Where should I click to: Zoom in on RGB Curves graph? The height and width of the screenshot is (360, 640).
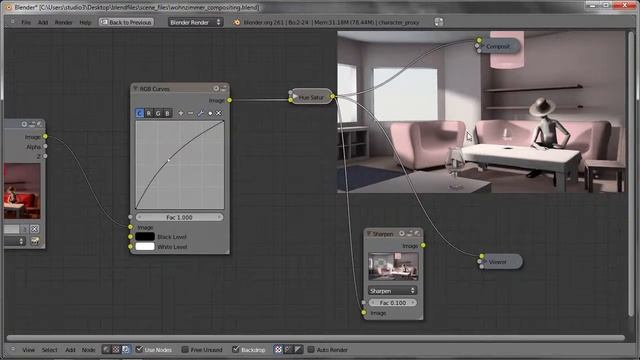pos(181,113)
